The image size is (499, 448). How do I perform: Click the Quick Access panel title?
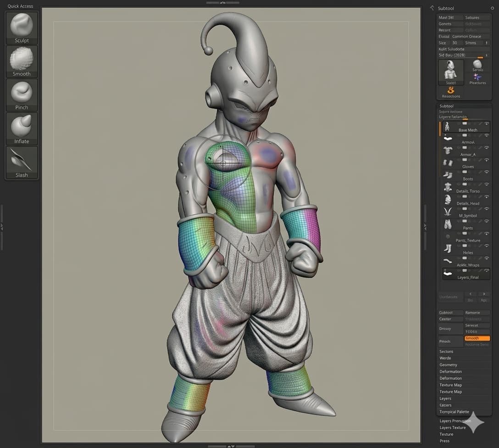tap(20, 6)
